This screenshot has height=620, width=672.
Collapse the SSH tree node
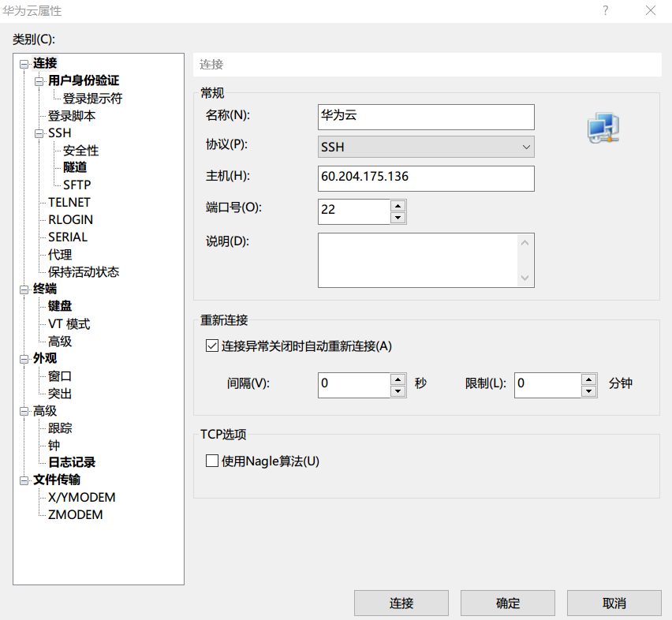point(39,133)
